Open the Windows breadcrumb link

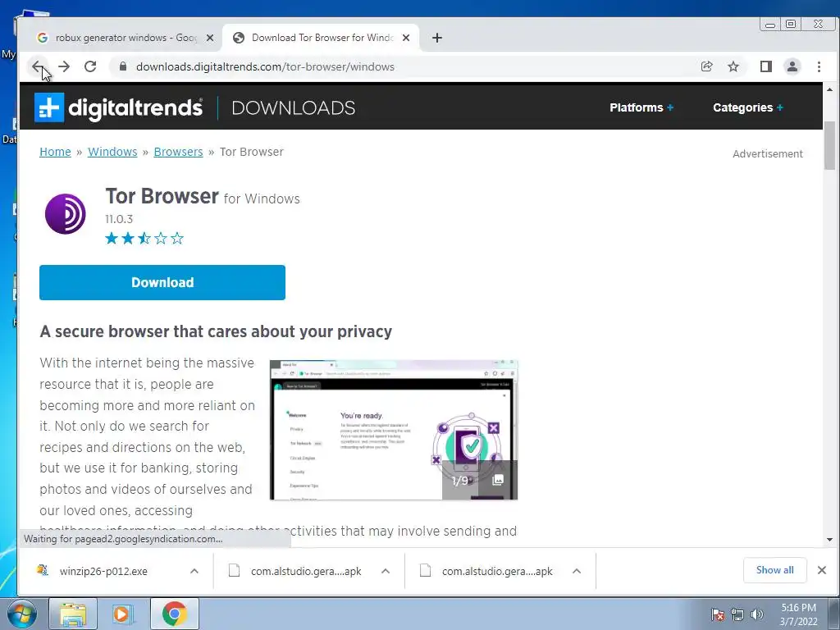click(x=112, y=152)
